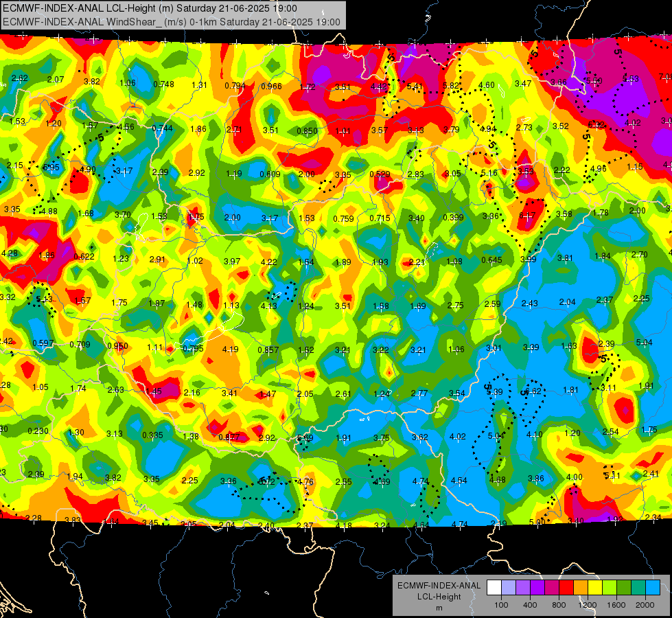Click the WindShear_ (m/s) 0-1km title line
Image resolution: width=672 pixels, height=618 pixels.
[172, 22]
